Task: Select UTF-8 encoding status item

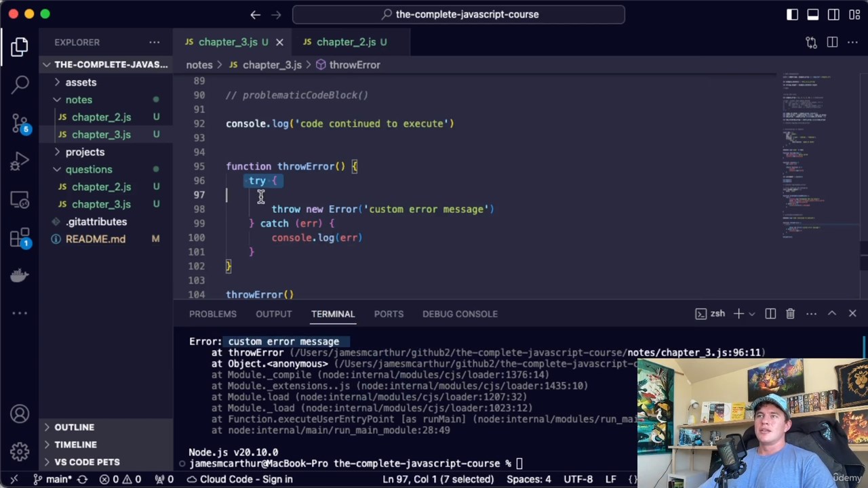Action: pos(578,479)
